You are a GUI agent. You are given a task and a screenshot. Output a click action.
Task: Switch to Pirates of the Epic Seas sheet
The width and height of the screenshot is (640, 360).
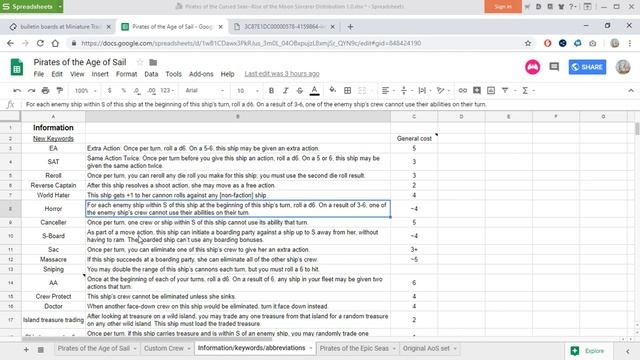tap(354, 349)
